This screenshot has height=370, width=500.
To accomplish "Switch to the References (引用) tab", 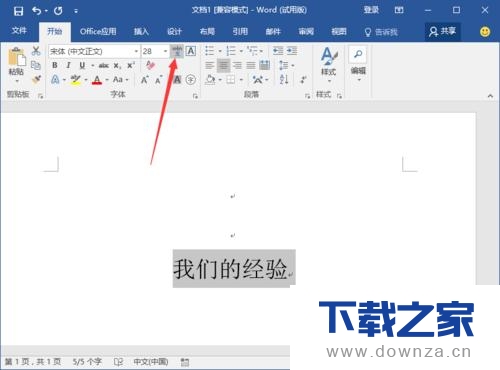I will (x=240, y=32).
